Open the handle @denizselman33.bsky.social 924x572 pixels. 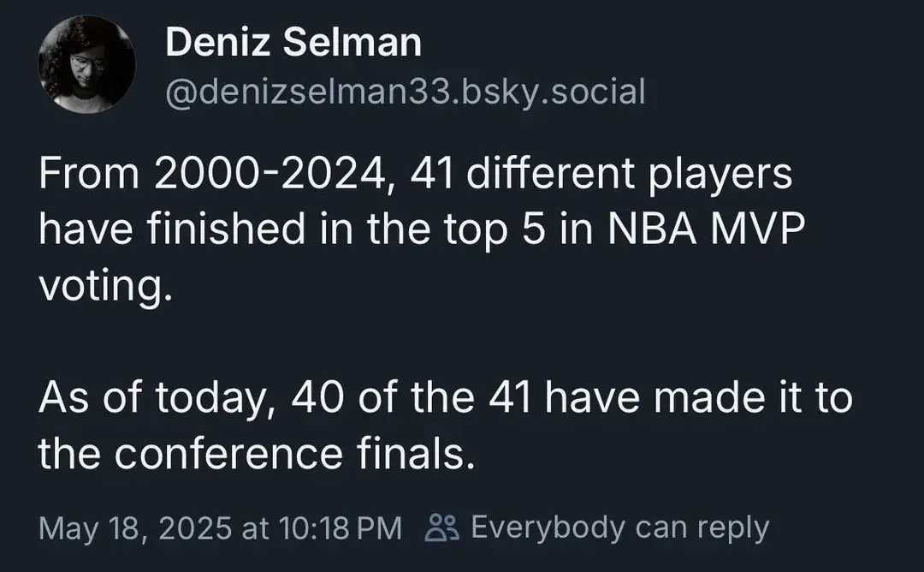(x=406, y=92)
